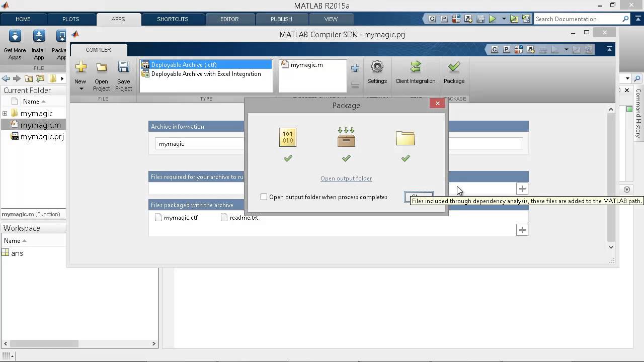The width and height of the screenshot is (644, 362).
Task: Click the Get More Apps icon
Action: (x=15, y=36)
